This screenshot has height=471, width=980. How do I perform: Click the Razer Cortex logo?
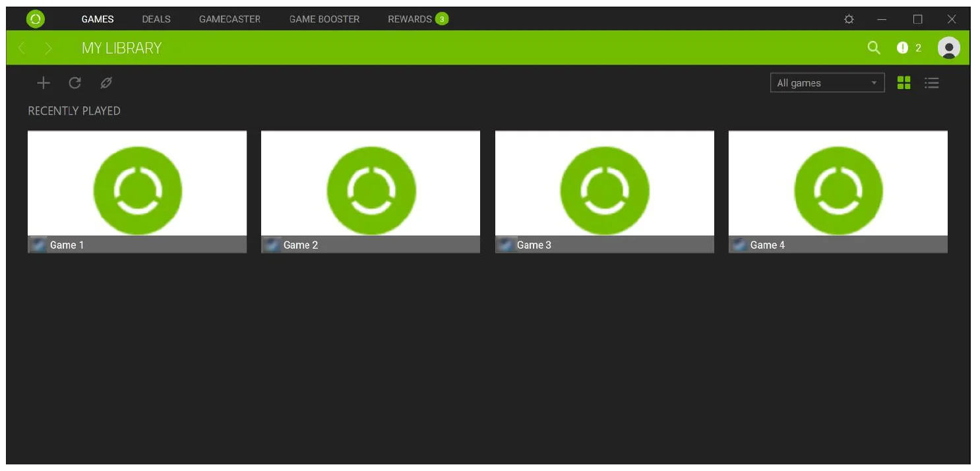coord(35,18)
